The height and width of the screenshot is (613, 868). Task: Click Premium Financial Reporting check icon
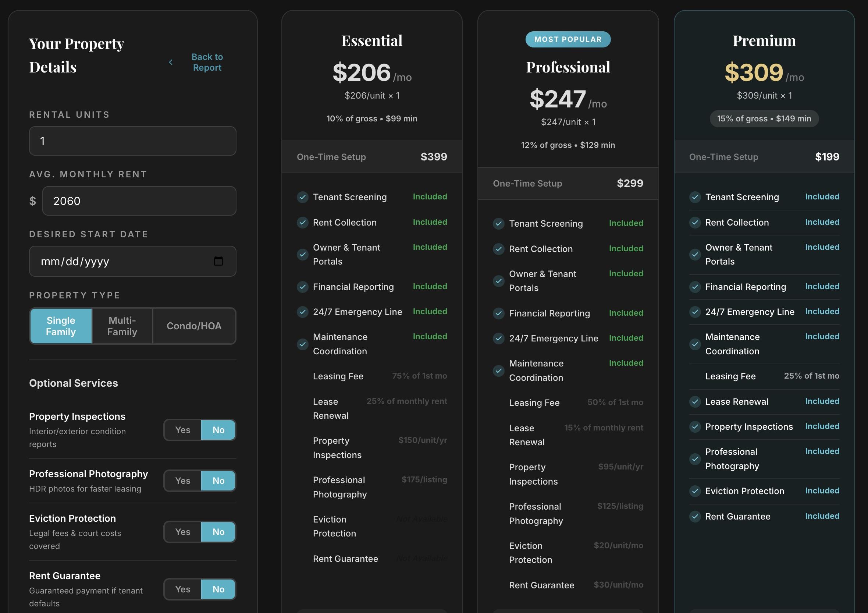695,287
